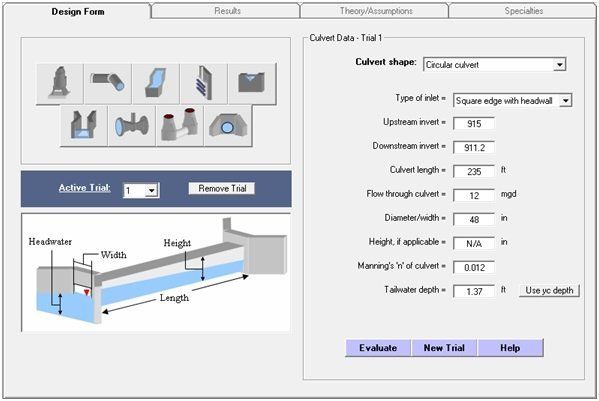Click the Culvert length input field

474,171
